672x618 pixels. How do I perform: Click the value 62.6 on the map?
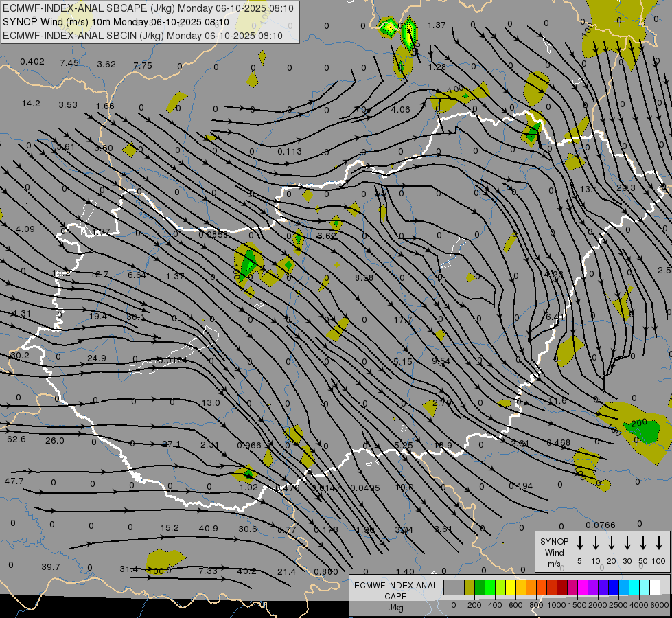point(16,439)
